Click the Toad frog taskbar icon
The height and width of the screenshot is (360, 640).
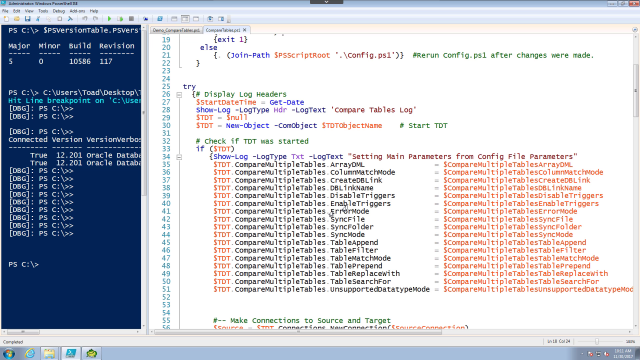point(91,353)
